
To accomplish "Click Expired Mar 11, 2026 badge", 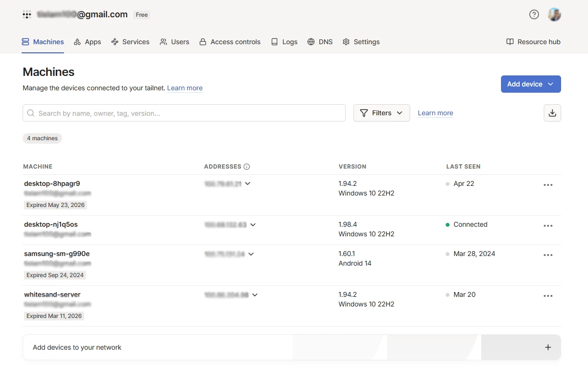I will click(x=54, y=316).
